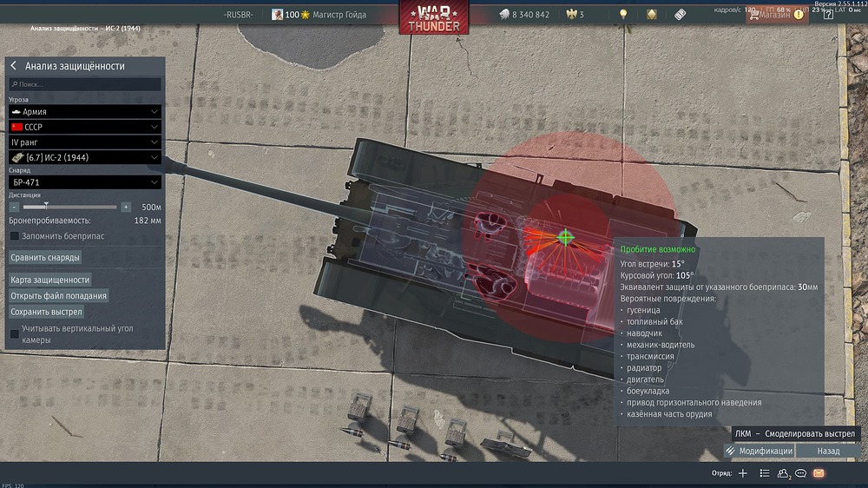Screen dimensions: 868x488
Task: Add a squad member with plus icon
Action: click(x=743, y=473)
